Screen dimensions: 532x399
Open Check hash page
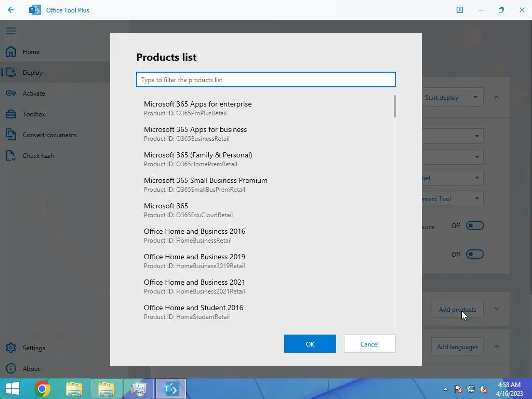click(x=38, y=155)
